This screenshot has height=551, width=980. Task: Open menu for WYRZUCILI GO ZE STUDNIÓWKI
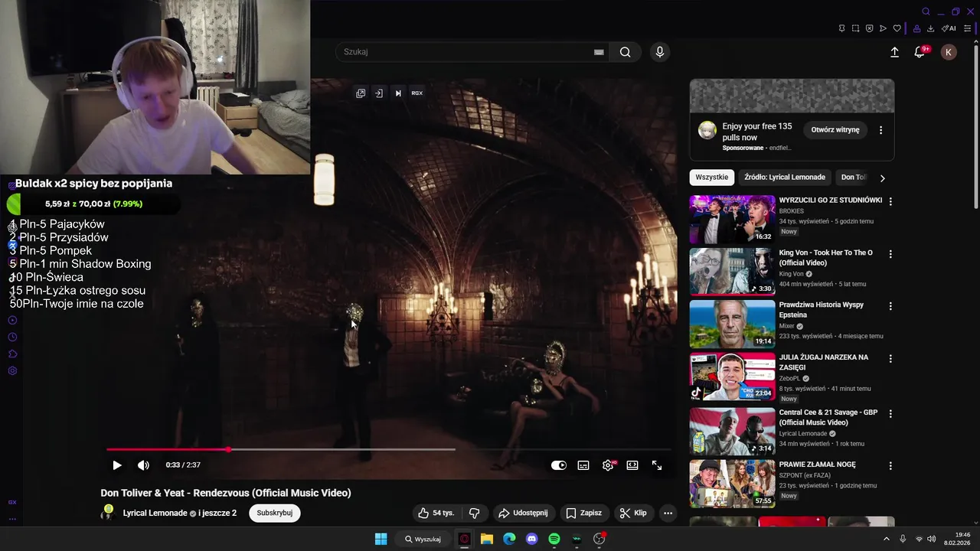pos(890,201)
